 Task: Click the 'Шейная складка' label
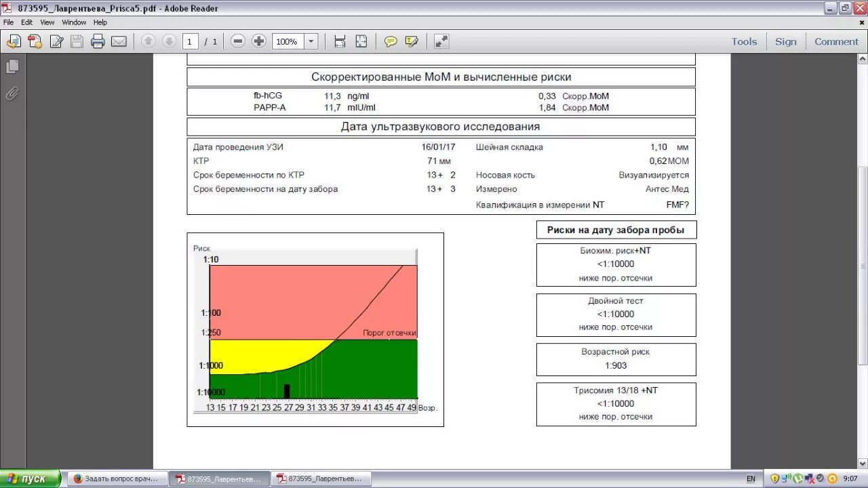pos(509,146)
